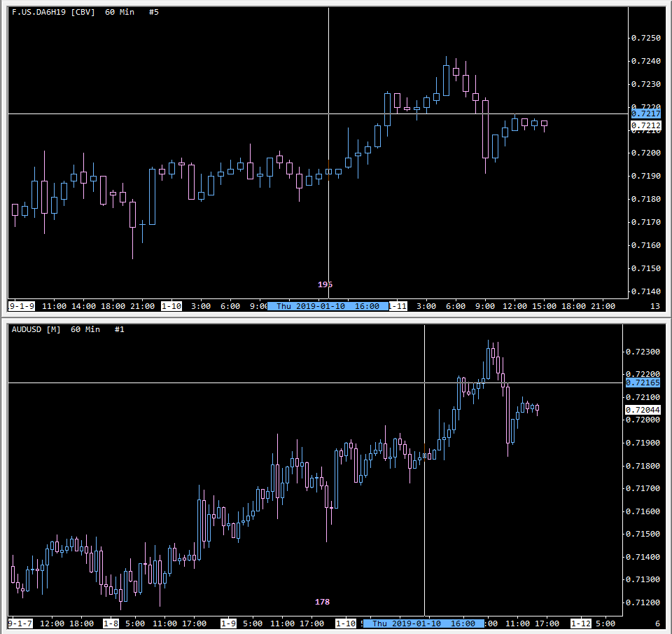The width and height of the screenshot is (672, 634).
Task: Select the 0.72165 crosshair price tag
Action: click(x=643, y=383)
